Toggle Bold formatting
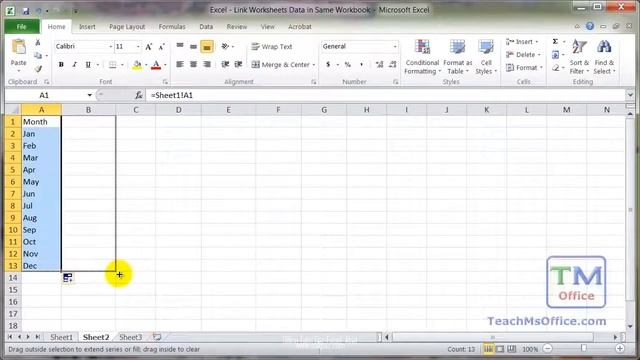 click(61, 64)
